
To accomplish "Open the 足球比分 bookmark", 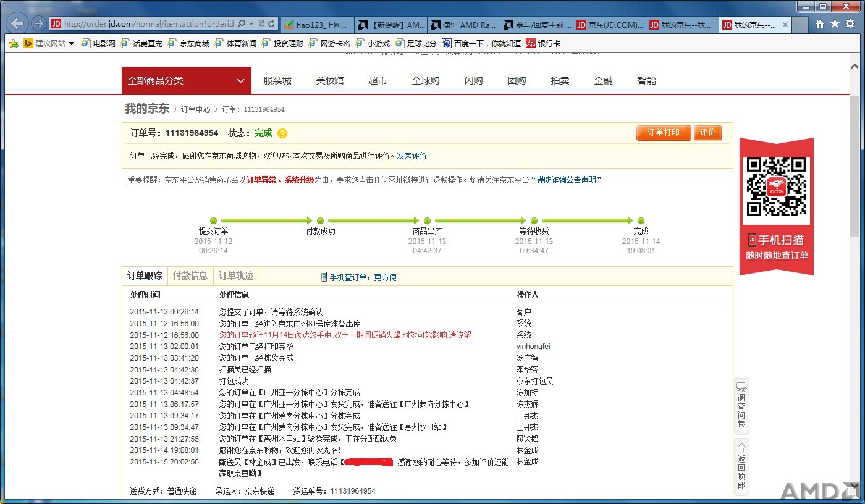I will point(416,44).
